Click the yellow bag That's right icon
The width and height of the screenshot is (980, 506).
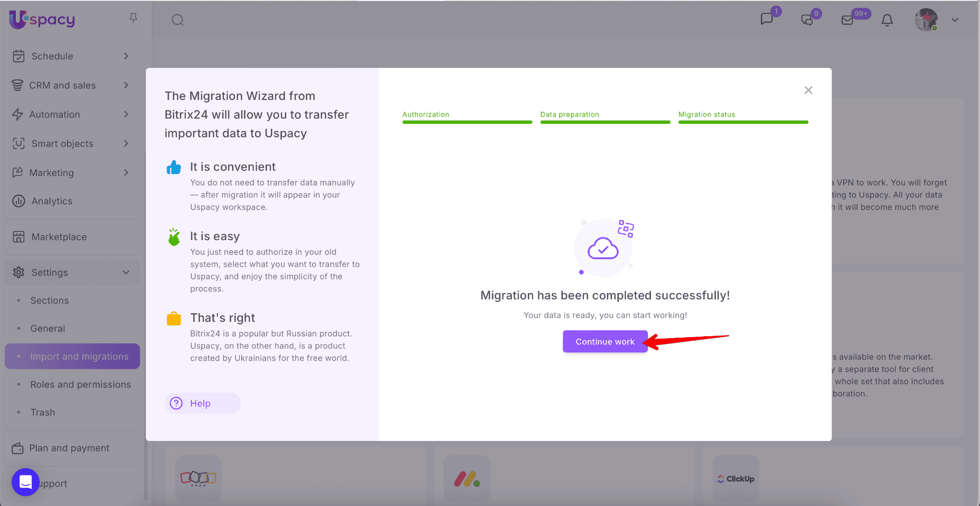coord(174,318)
